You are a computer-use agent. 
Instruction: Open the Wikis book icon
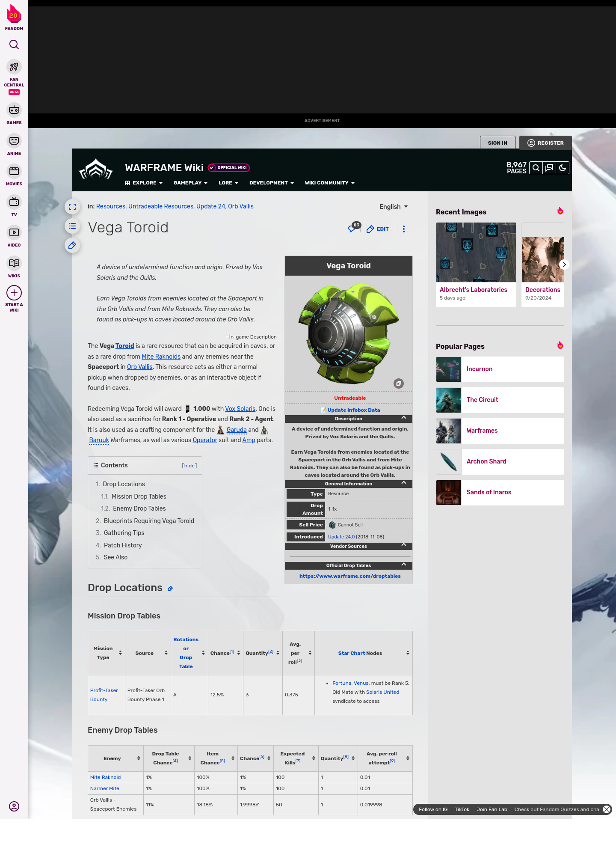14,263
